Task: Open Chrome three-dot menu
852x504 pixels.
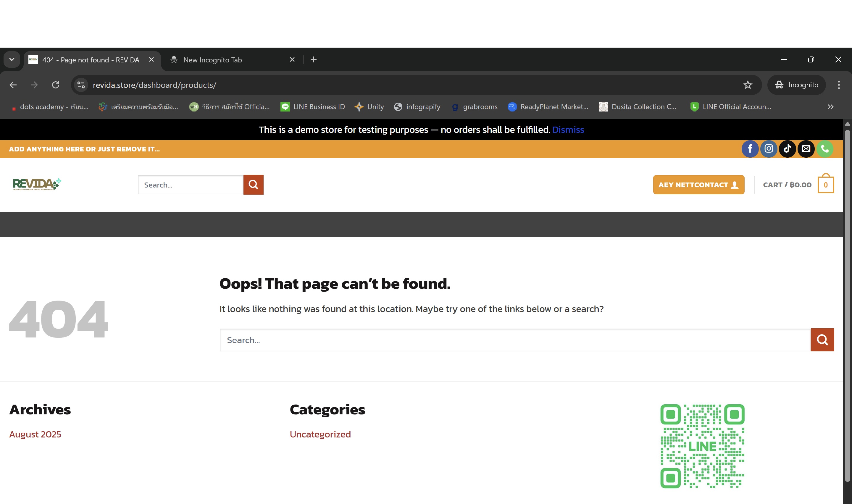Action: (x=838, y=85)
